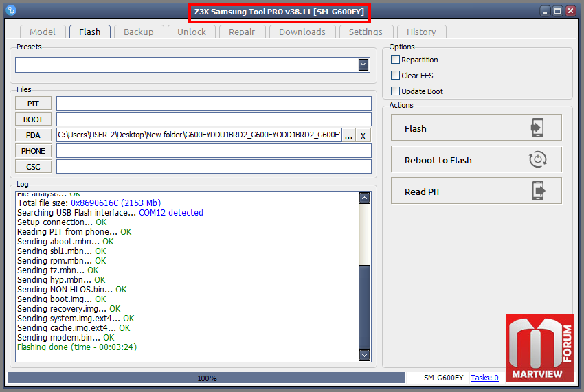Click "Total file size" log line

click(89, 203)
